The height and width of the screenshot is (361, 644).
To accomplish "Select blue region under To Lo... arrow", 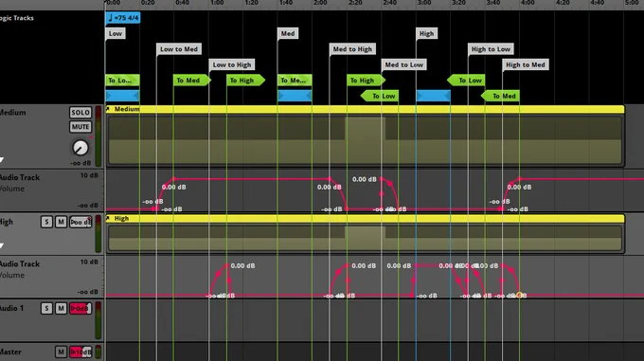I will point(122,96).
